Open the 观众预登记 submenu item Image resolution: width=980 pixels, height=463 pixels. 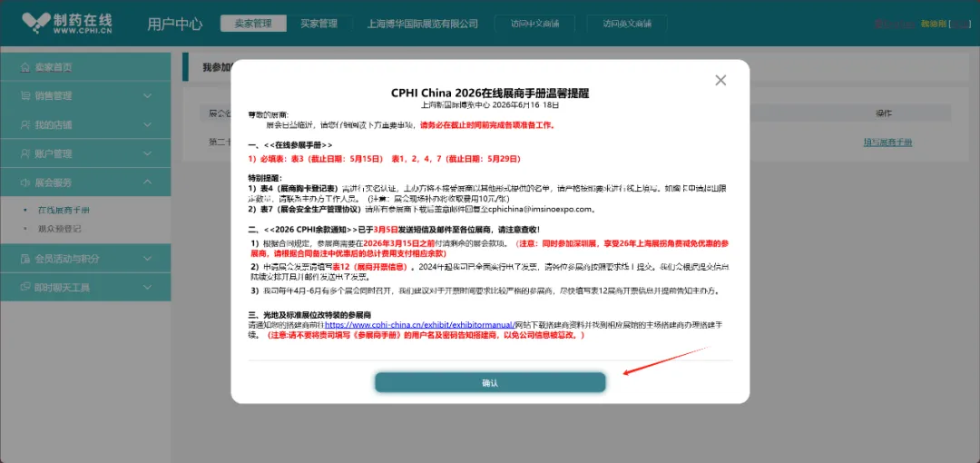click(59, 229)
